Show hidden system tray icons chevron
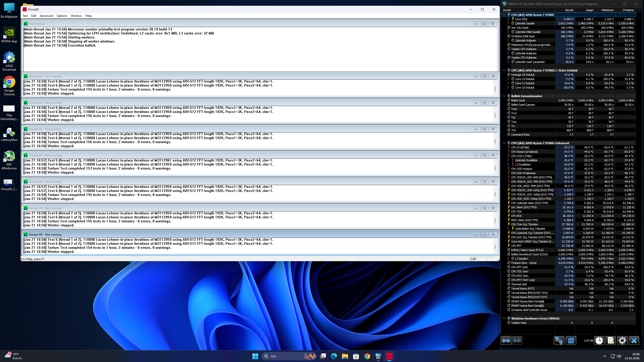644x362 pixels. 604,356
